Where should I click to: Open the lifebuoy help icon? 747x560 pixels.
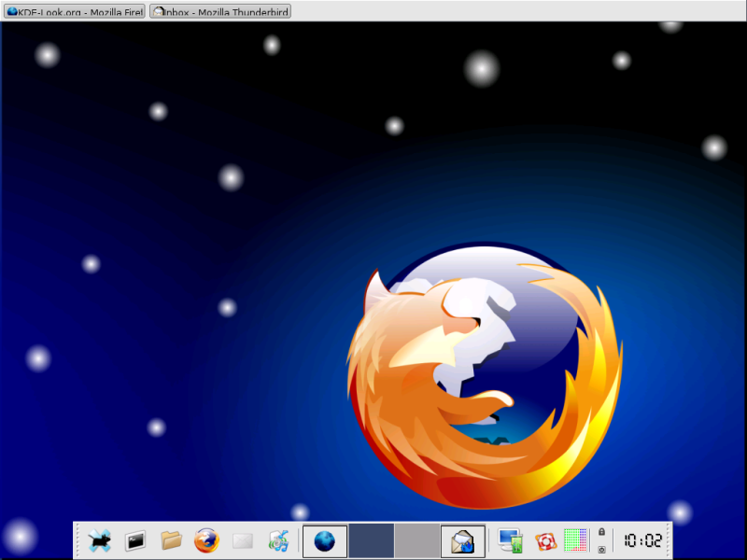click(x=545, y=541)
